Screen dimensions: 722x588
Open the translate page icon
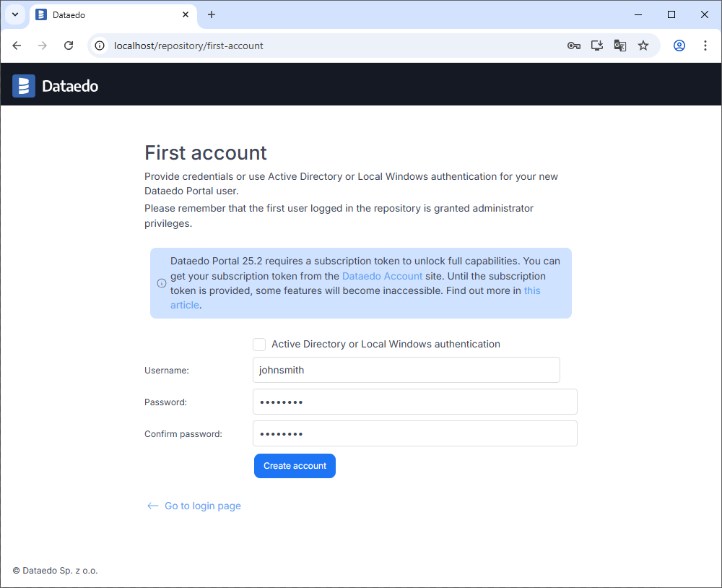(620, 46)
